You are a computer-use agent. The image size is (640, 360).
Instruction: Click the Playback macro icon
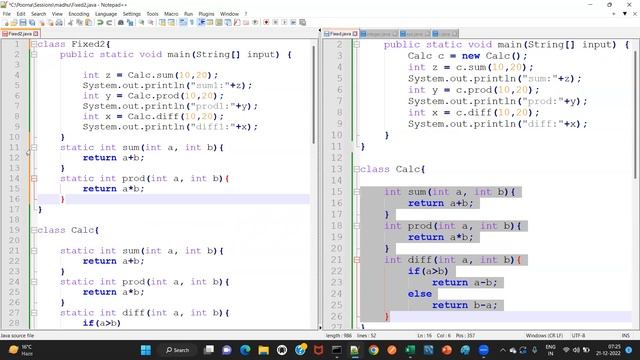point(284,22)
